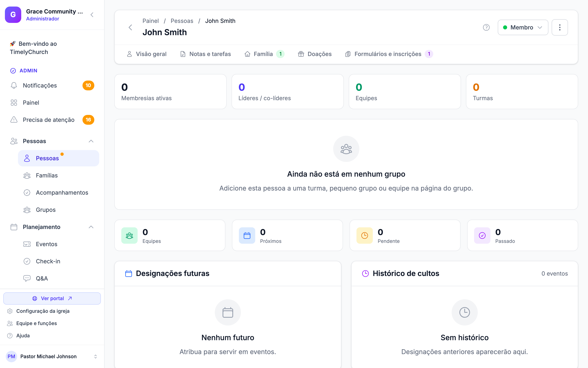
Task: Click the Turmas stat card
Action: point(522,92)
